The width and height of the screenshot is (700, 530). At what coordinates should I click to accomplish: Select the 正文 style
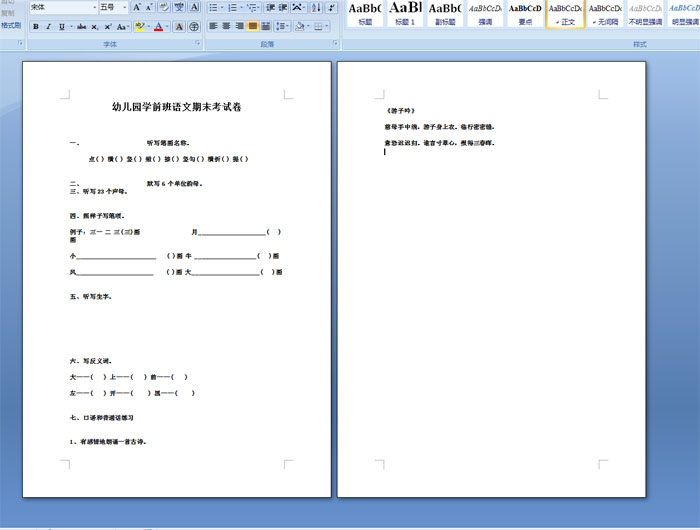[565, 14]
